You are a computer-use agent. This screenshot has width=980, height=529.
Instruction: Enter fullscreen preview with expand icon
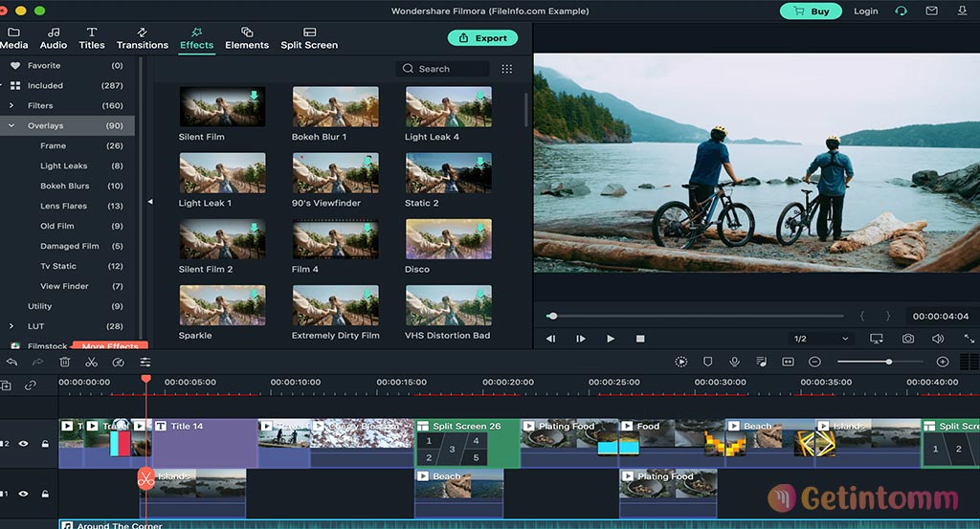coord(969,339)
